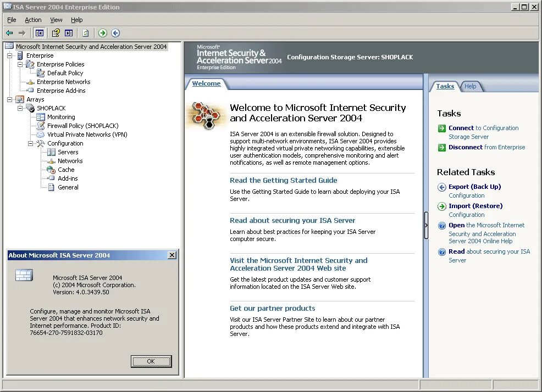Click OK in the About dialog
The width and height of the screenshot is (542, 392).
pos(151,361)
